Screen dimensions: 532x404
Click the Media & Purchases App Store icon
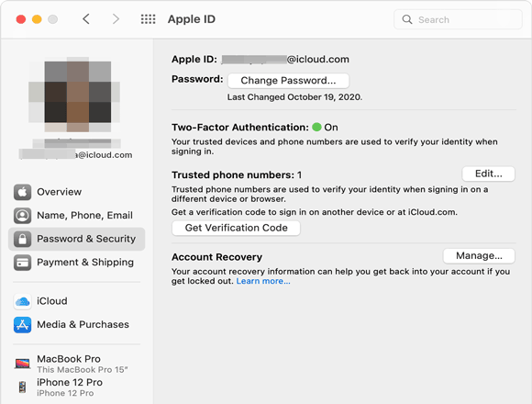(22, 324)
